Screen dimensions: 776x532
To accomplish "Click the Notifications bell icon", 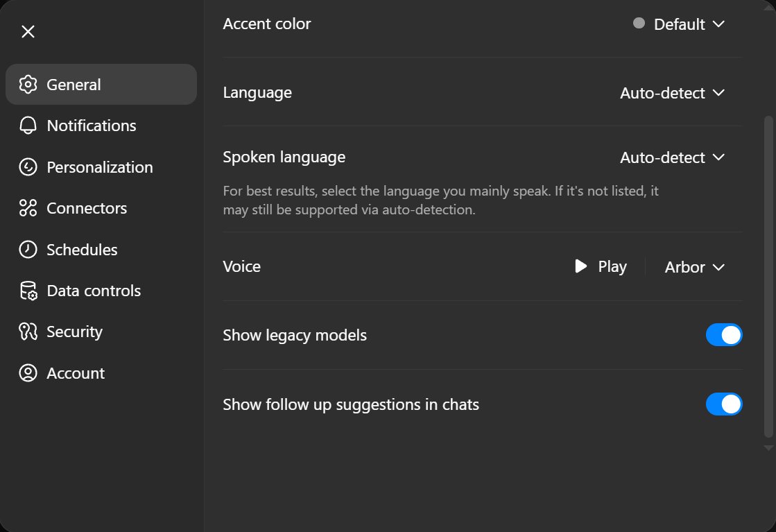I will pos(28,126).
